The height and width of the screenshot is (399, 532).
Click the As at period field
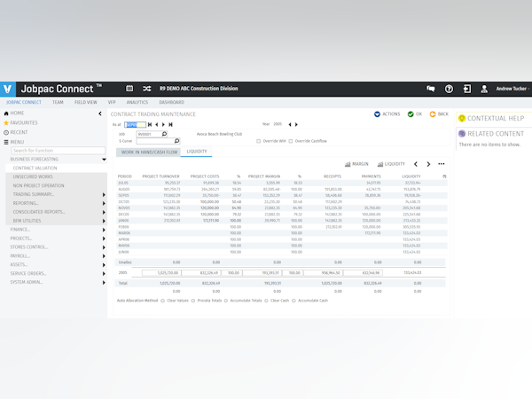pos(135,124)
